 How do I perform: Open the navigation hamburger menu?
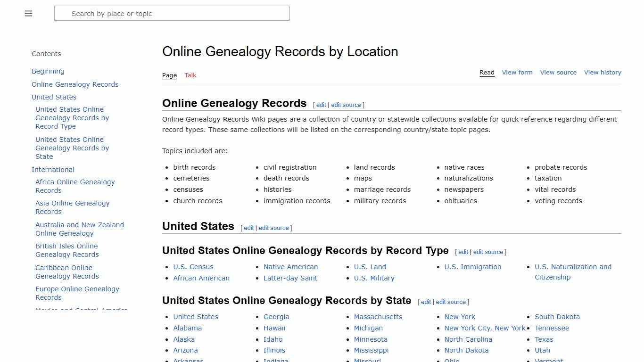click(28, 13)
